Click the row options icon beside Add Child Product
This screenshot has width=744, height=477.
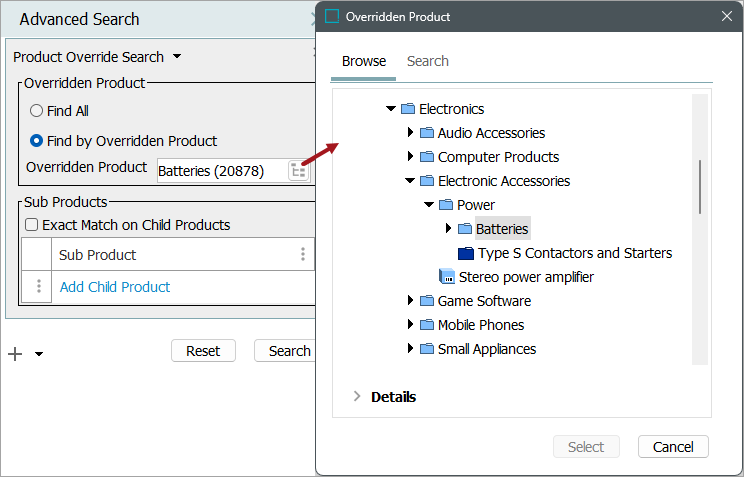pos(39,287)
